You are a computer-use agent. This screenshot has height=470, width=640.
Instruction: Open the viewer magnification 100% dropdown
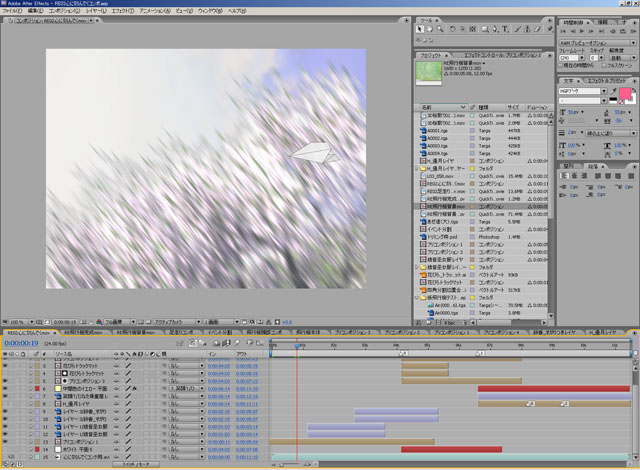tap(22, 322)
